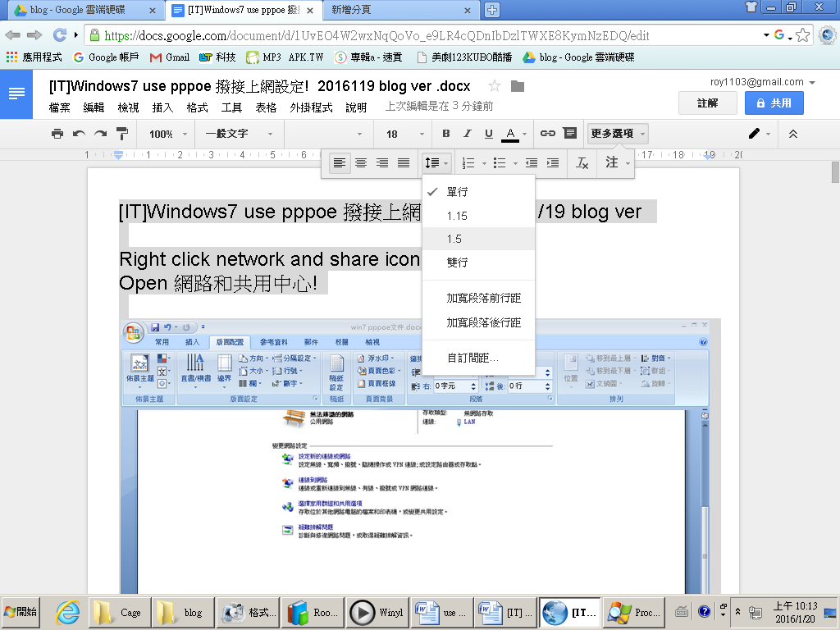Redo the last undone action
This screenshot has height=630, width=840.
(x=100, y=134)
